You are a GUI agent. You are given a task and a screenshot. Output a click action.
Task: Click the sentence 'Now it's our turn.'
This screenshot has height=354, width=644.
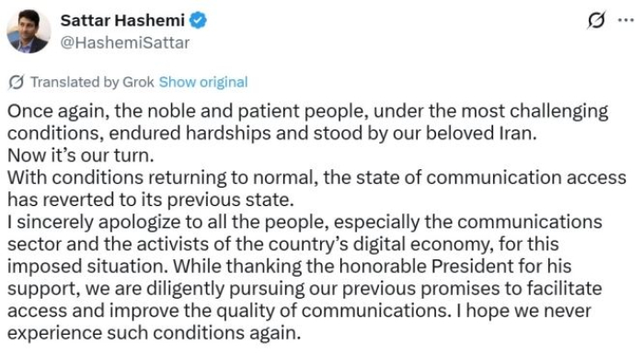(81, 155)
